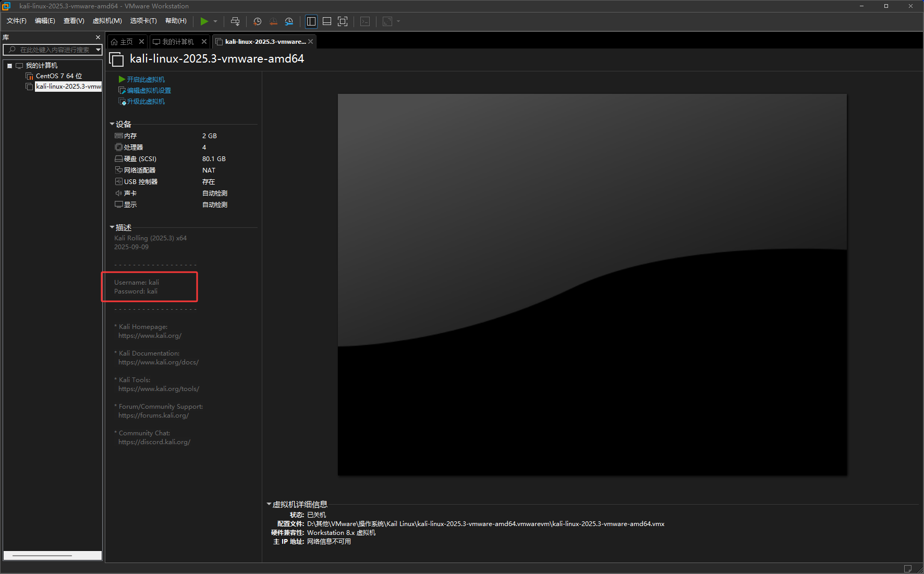Click the Workstation 8.x 虚拟机 compatibility value
The height and width of the screenshot is (574, 924).
click(x=341, y=533)
